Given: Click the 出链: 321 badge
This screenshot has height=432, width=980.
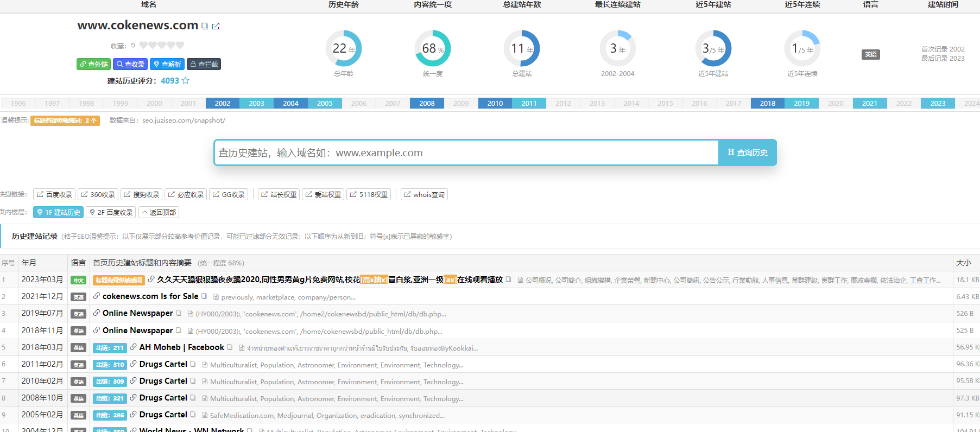Looking at the screenshot, I should pyautogui.click(x=110, y=398).
